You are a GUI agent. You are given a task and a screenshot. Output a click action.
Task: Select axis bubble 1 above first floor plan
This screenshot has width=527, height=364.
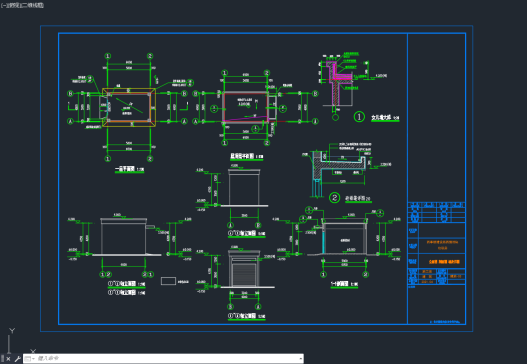(108, 56)
